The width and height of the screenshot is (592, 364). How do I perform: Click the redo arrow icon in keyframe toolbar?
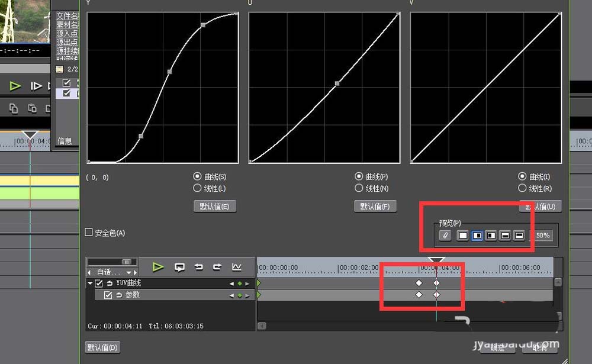(x=218, y=267)
